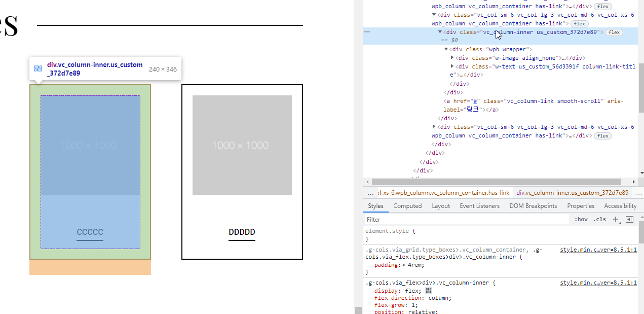The image size is (644, 314).
Task: Select breadcrumb div.vc_column-inner.us_custom_372d7e89
Action: pyautogui.click(x=572, y=193)
